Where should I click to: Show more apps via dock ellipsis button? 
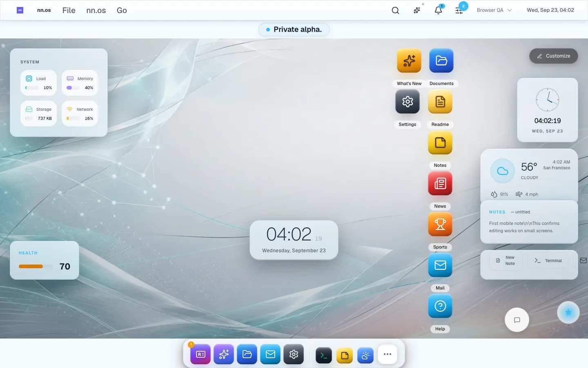pyautogui.click(x=388, y=355)
